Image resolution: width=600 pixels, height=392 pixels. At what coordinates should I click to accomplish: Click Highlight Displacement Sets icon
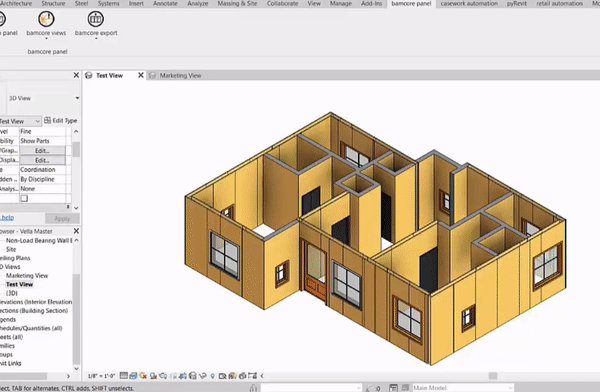[x=242, y=376]
